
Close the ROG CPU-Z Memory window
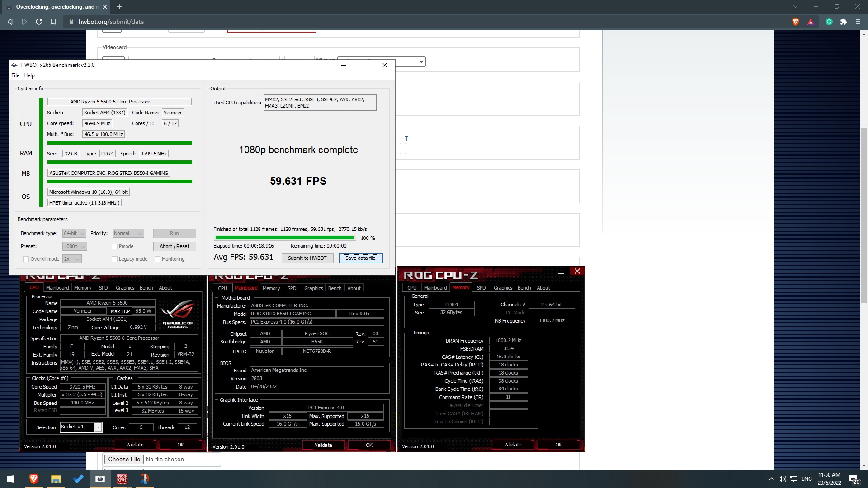pos(577,271)
